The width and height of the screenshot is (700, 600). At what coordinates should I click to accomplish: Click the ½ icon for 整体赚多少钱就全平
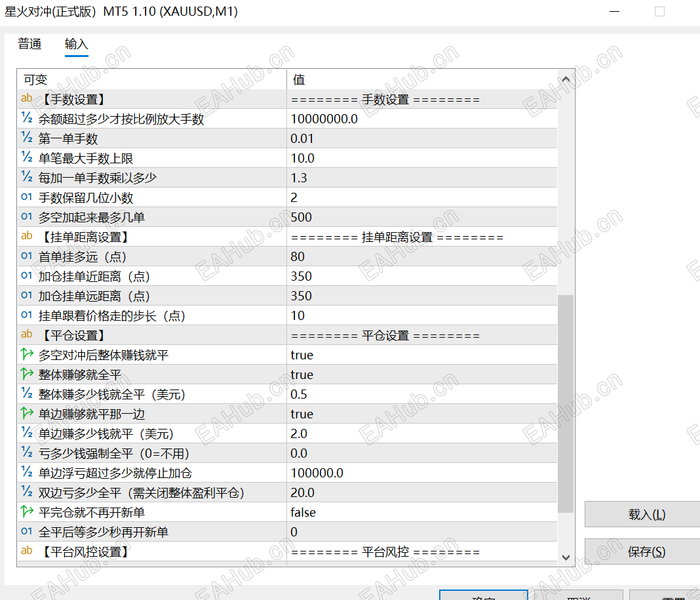[27, 393]
